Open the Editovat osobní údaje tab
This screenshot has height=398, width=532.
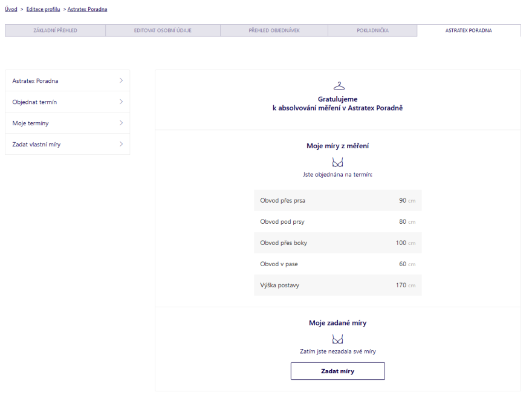(163, 30)
